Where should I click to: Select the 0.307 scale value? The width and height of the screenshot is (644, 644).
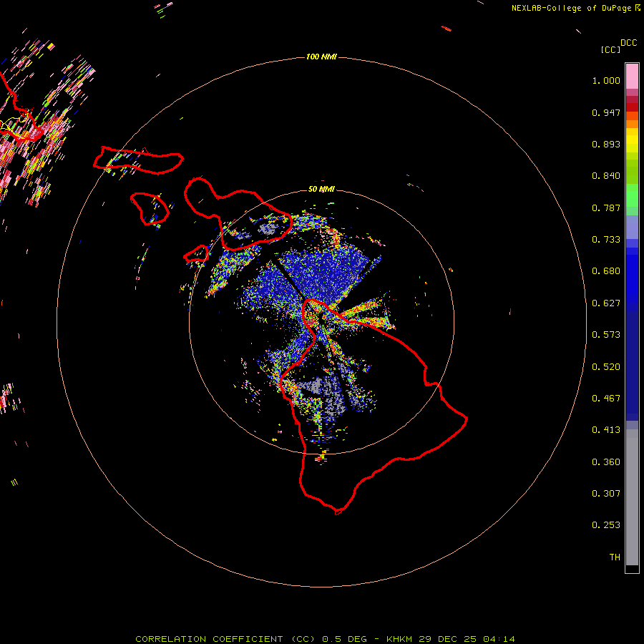pos(606,494)
